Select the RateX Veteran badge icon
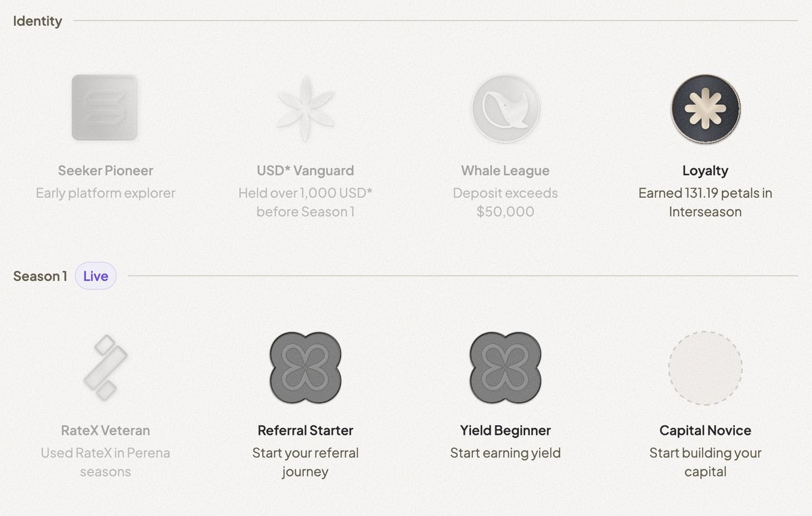The image size is (812, 516). [105, 367]
